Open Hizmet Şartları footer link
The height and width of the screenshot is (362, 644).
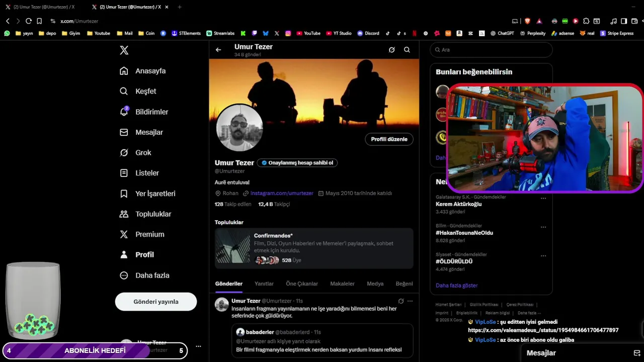click(448, 305)
